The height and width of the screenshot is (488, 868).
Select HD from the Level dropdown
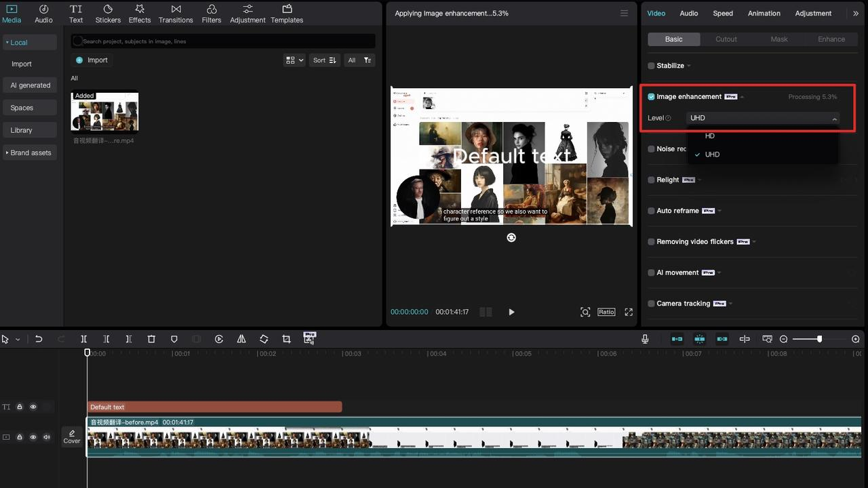click(x=709, y=136)
